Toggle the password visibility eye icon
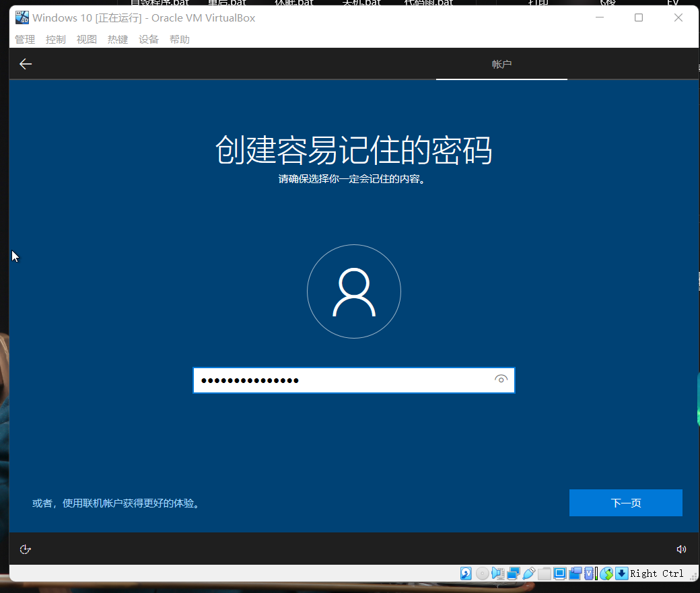 [501, 380]
